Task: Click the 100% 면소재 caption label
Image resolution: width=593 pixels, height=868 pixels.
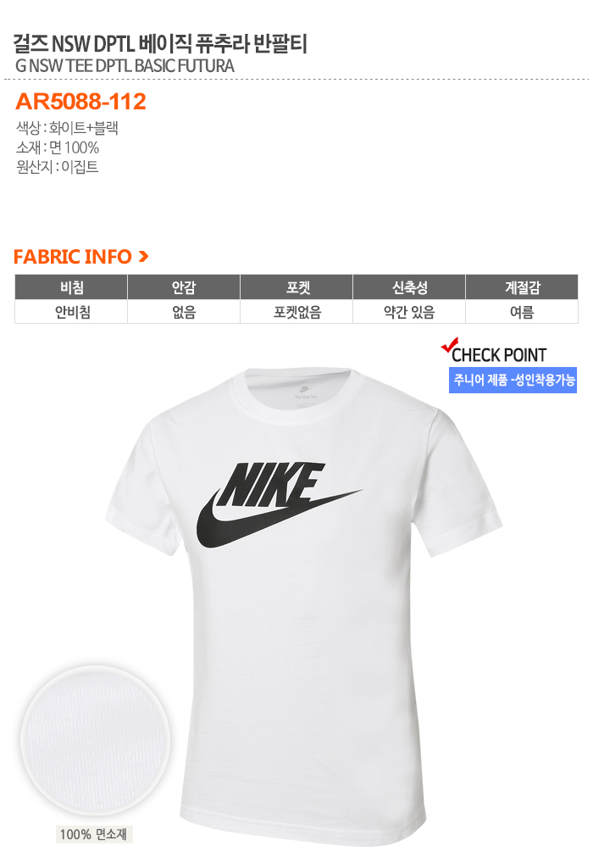Action: point(93,834)
